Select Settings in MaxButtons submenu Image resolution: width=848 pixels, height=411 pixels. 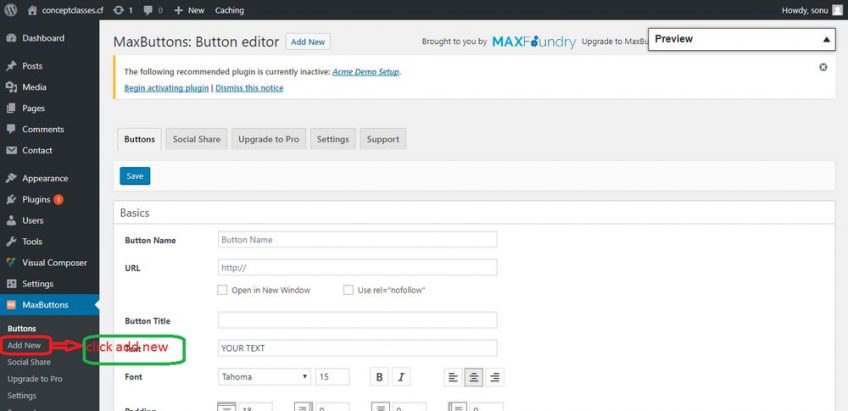[22, 395]
